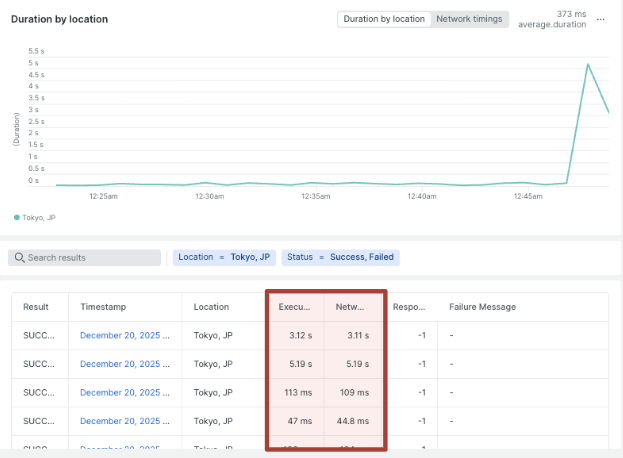Open the Location = Tokyo, JP filter

click(224, 258)
